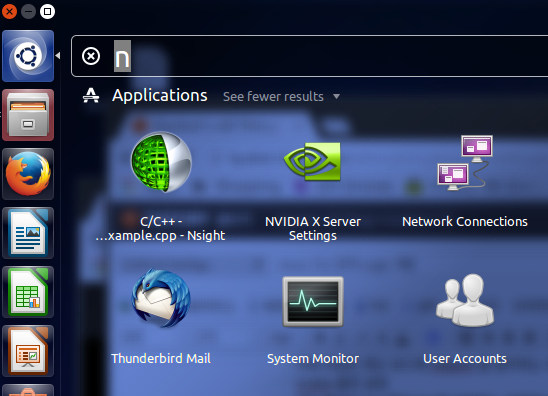548x396 pixels.
Task: Click the Applications lens category icon
Action: (x=91, y=95)
